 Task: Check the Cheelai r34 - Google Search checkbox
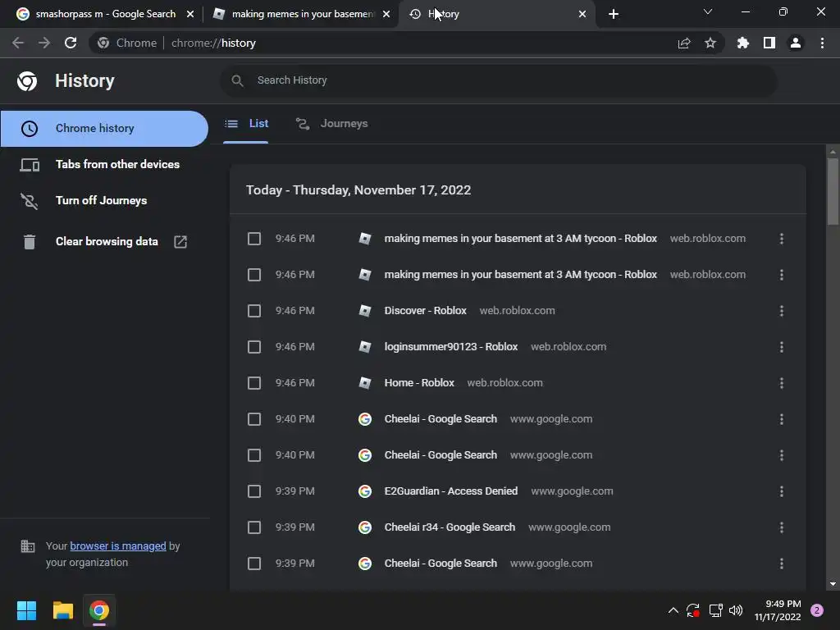pyautogui.click(x=254, y=527)
